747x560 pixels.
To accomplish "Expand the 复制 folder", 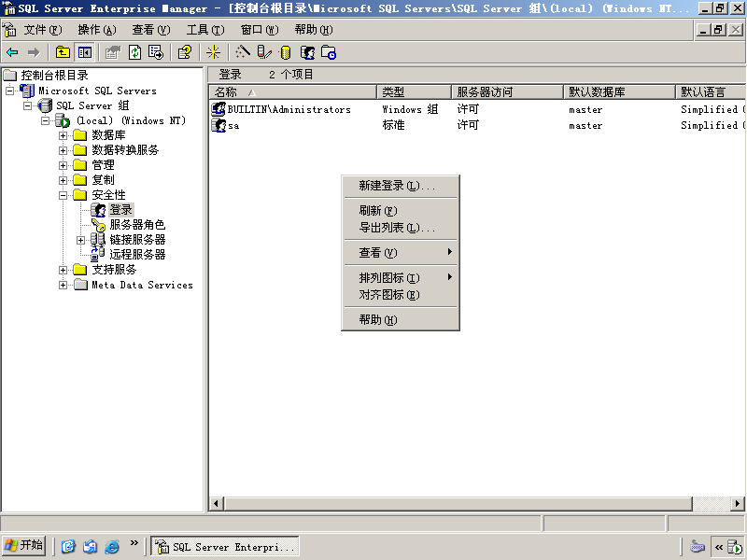I will click(63, 180).
